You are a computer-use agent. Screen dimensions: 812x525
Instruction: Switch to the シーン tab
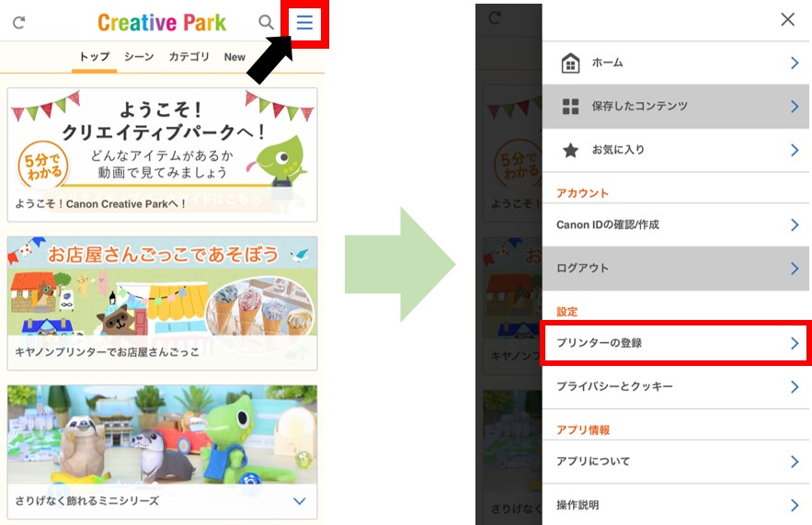point(139,57)
